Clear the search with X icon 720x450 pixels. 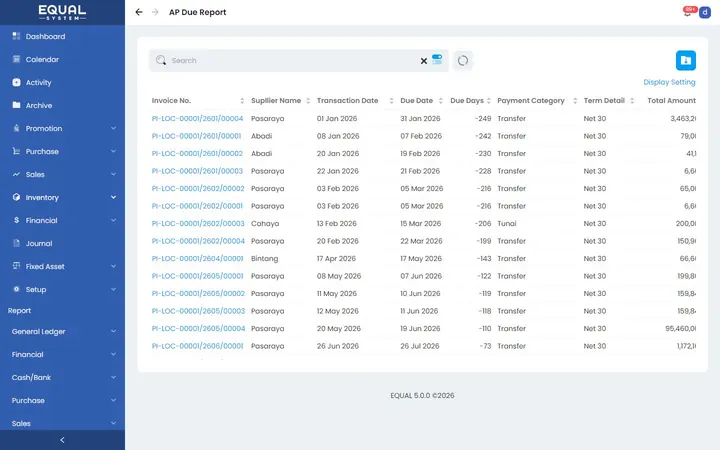tap(424, 61)
